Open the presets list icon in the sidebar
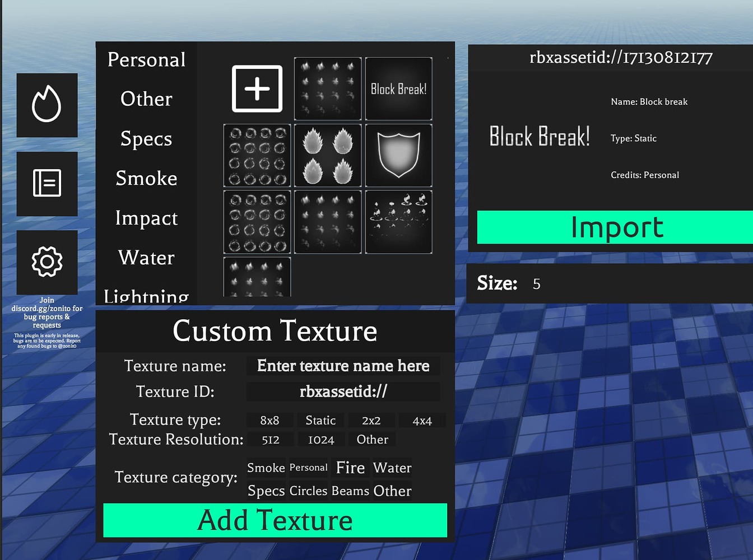Screen dimensions: 753x560 (47, 184)
